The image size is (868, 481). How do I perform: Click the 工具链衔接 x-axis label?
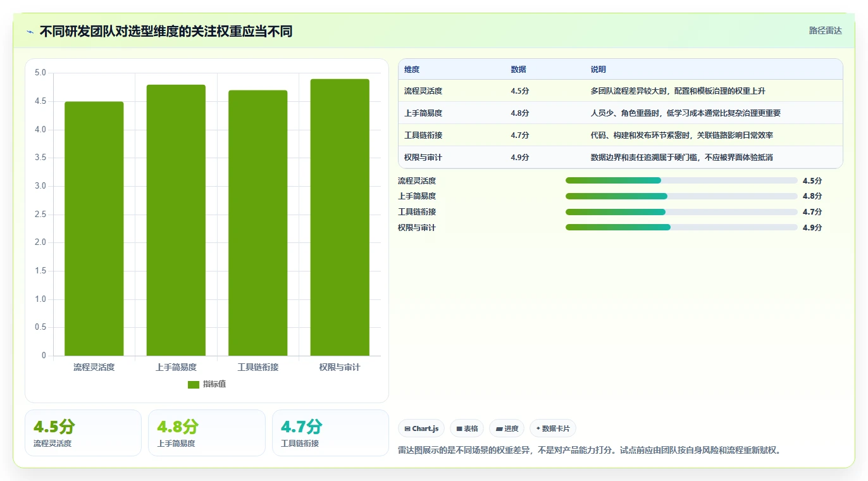tap(258, 367)
